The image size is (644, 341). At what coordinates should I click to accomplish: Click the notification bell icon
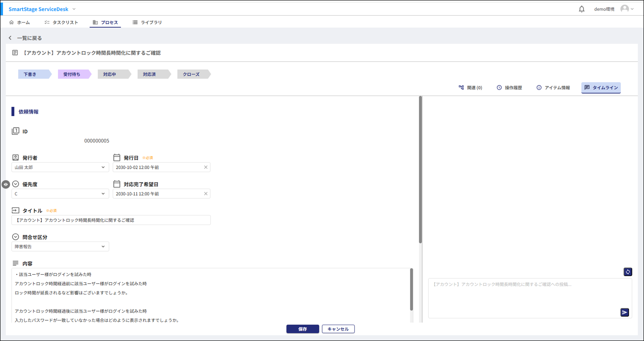582,9
